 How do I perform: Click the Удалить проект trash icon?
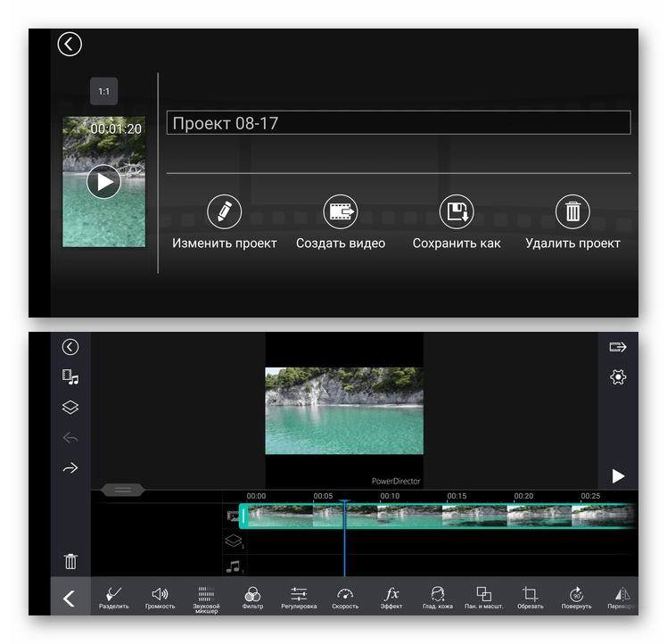click(x=572, y=211)
